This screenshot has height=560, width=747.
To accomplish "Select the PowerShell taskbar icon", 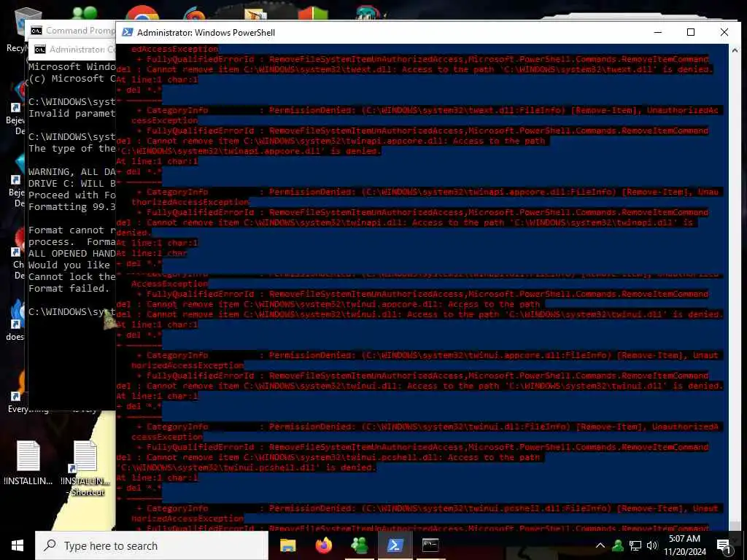I will point(395,545).
